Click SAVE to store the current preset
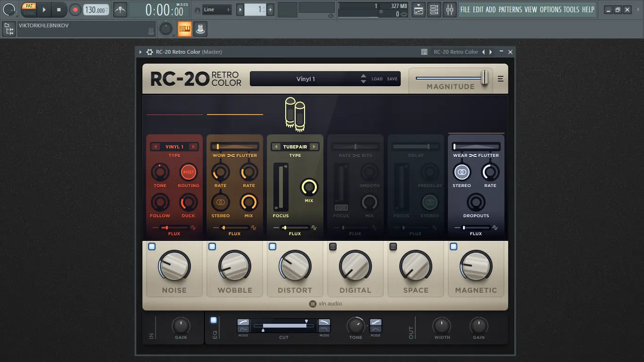Screen dimensions: 644x362 coord(392,79)
